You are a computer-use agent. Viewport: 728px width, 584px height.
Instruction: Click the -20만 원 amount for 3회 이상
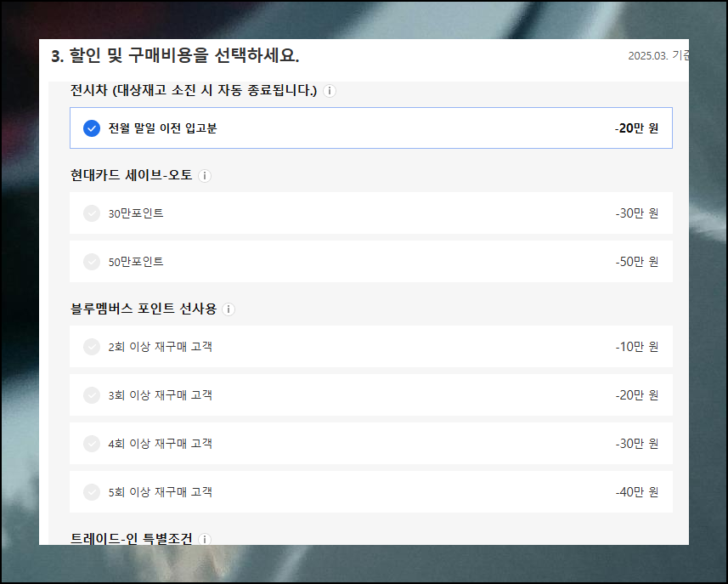[x=636, y=395]
